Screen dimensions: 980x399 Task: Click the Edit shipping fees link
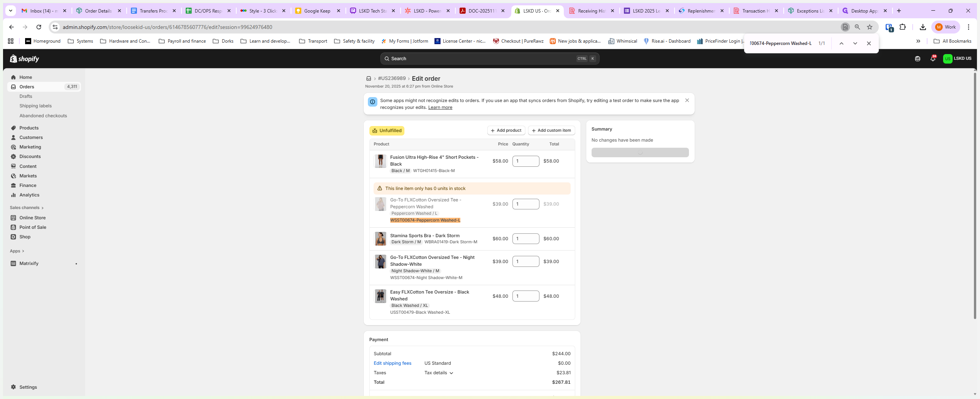[392, 363]
